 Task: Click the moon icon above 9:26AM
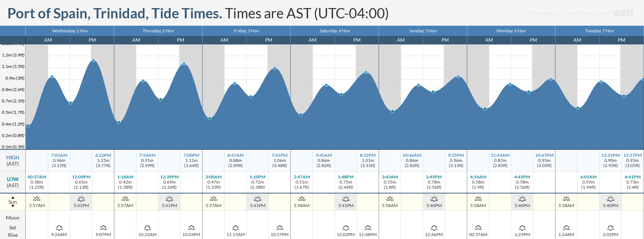coord(59,228)
